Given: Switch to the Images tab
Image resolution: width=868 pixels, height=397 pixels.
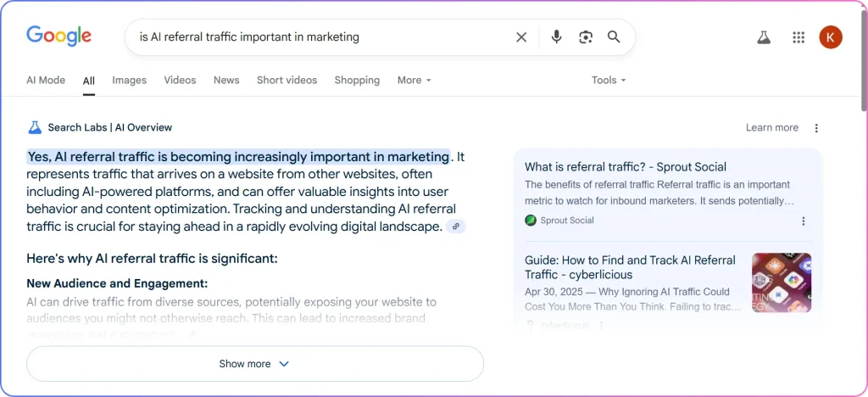Looking at the screenshot, I should click(x=129, y=81).
